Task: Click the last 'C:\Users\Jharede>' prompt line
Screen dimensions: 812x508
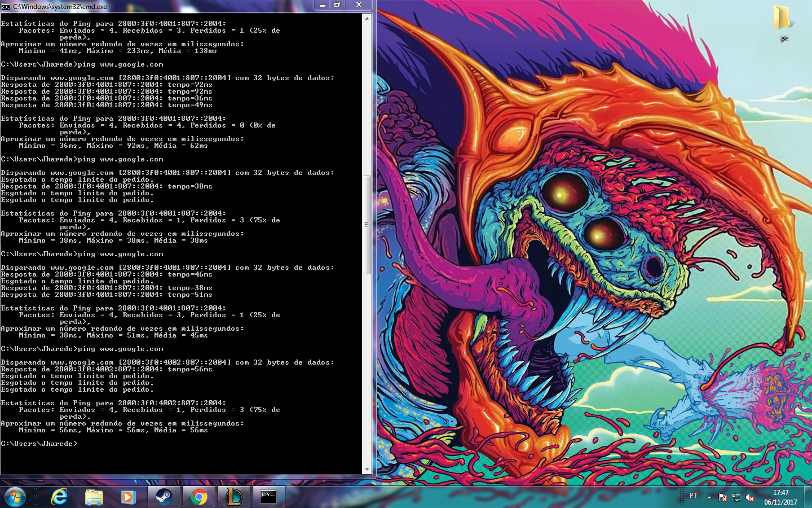Action: click(39, 444)
